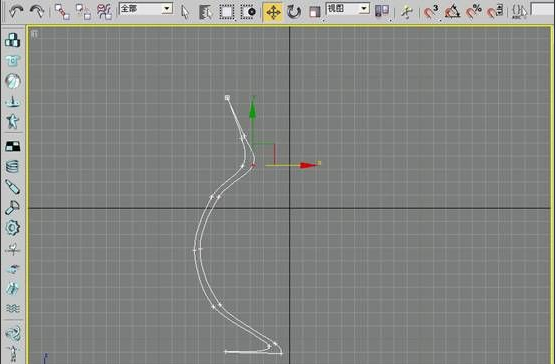The image size is (556, 364).
Task: Create reactor Fracture icon
Action: pyautogui.click(x=12, y=289)
